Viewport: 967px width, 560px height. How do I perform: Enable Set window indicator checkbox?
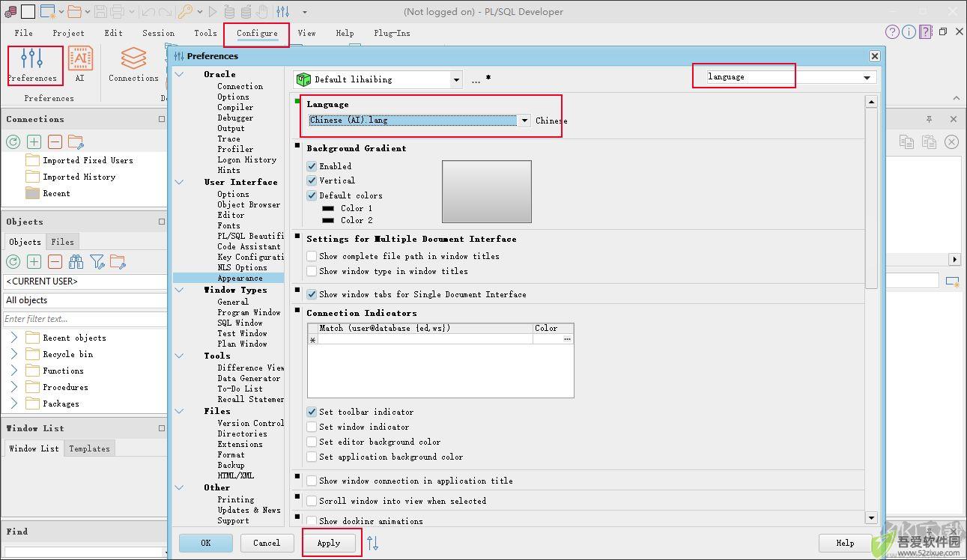click(312, 427)
